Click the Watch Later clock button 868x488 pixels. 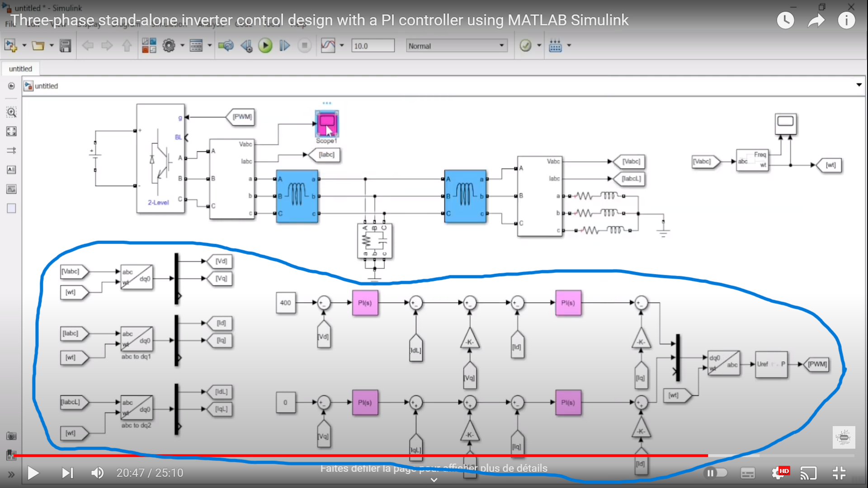785,20
